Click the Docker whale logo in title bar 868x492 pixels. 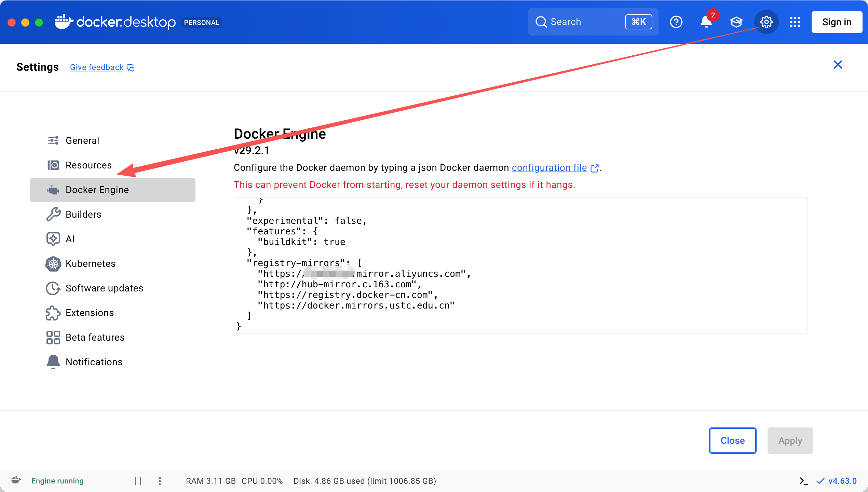click(64, 22)
